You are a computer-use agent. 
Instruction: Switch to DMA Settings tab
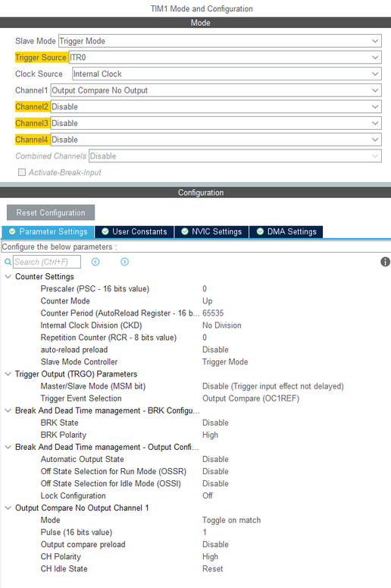[x=286, y=231]
